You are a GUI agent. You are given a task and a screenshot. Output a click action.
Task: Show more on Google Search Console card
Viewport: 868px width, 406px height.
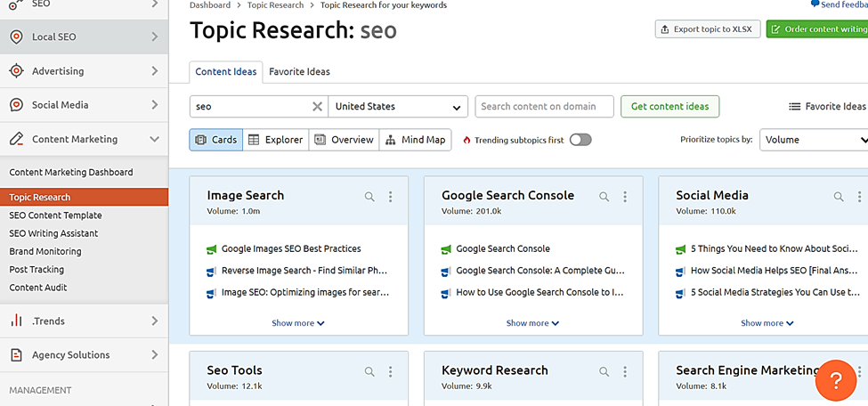[532, 323]
